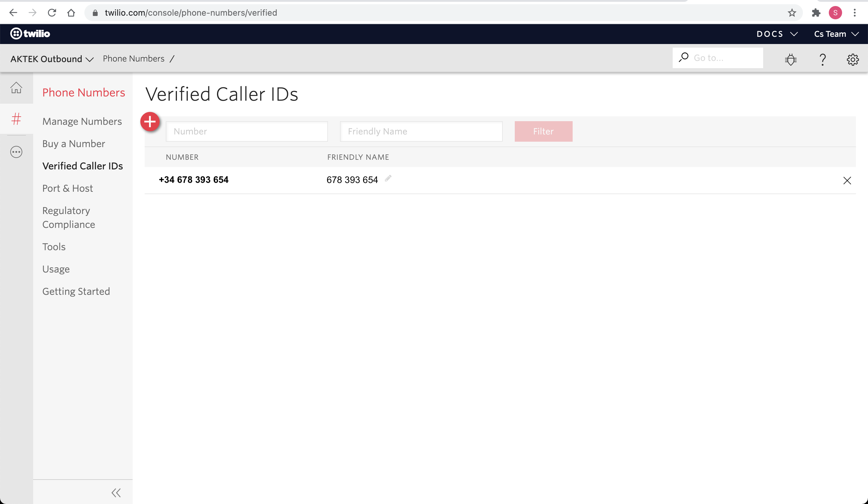The height and width of the screenshot is (504, 868).
Task: Open the console home sidebar icon
Action: (x=16, y=87)
